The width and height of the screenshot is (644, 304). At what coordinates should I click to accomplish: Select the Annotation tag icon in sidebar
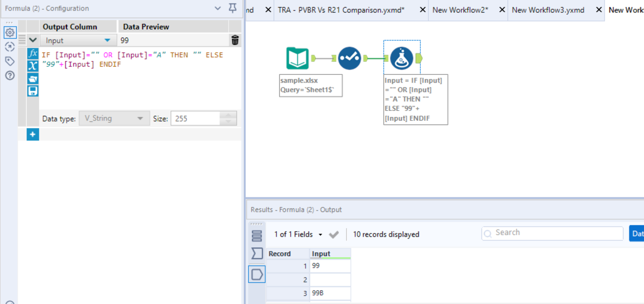click(x=10, y=61)
